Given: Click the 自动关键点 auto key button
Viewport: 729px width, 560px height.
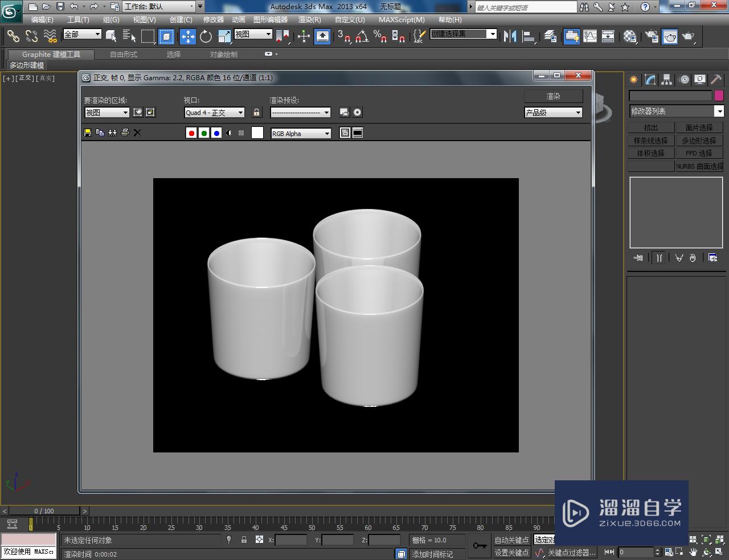Looking at the screenshot, I should 511,540.
